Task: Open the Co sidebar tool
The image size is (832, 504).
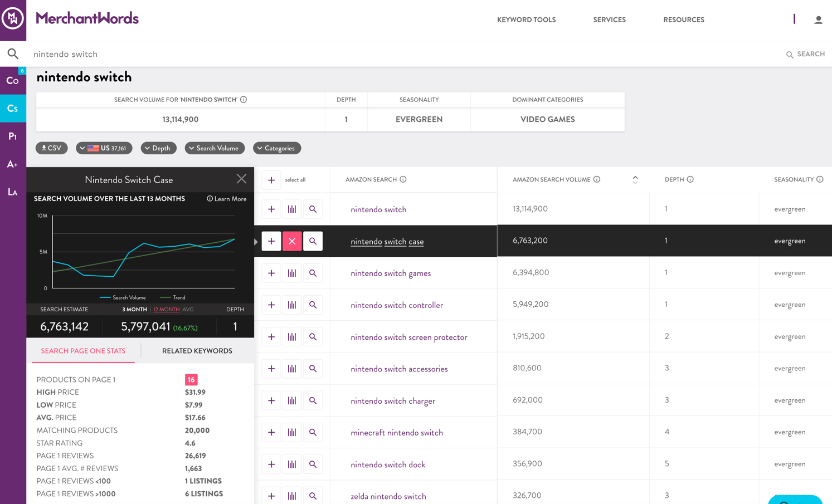Action: tap(13, 81)
